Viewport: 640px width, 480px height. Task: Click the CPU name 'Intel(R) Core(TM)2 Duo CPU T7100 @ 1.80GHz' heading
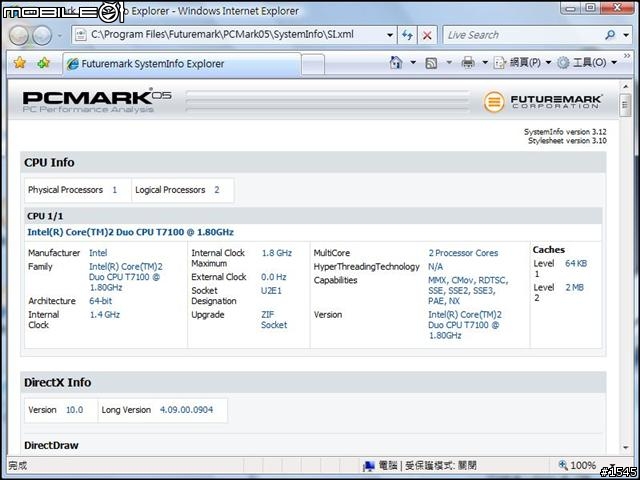130,232
